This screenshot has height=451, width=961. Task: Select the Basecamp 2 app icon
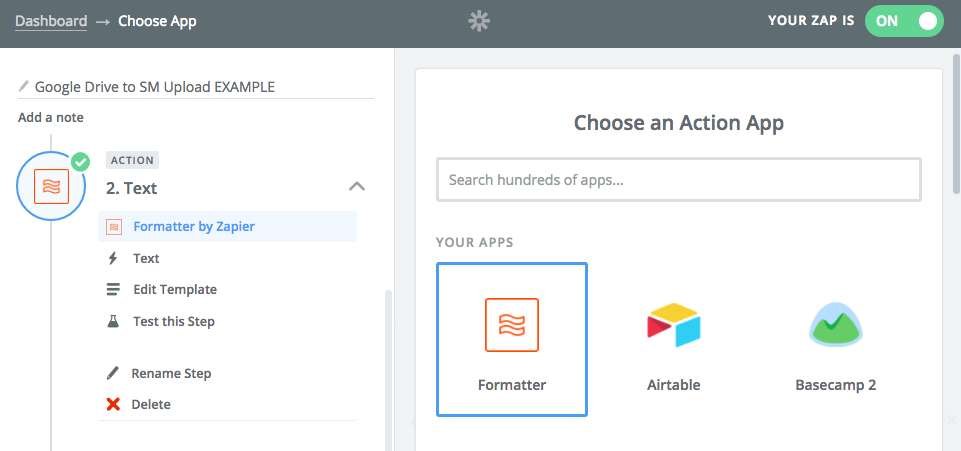[835, 325]
